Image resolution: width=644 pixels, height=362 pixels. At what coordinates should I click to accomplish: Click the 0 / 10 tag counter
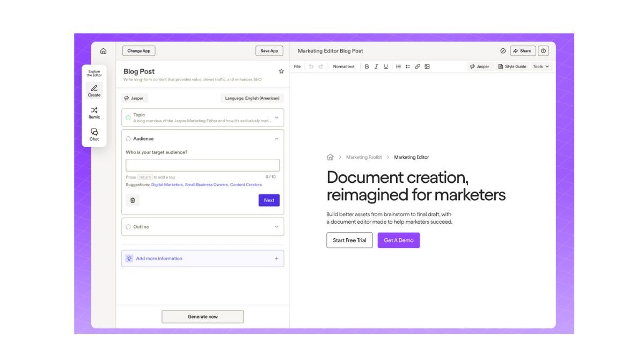click(270, 177)
